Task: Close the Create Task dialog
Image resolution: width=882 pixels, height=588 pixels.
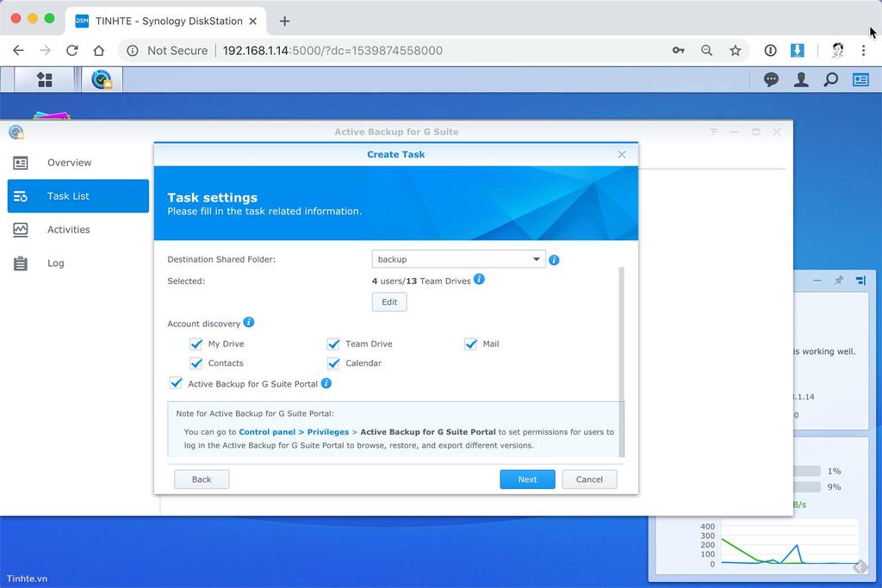Action: [x=622, y=155]
